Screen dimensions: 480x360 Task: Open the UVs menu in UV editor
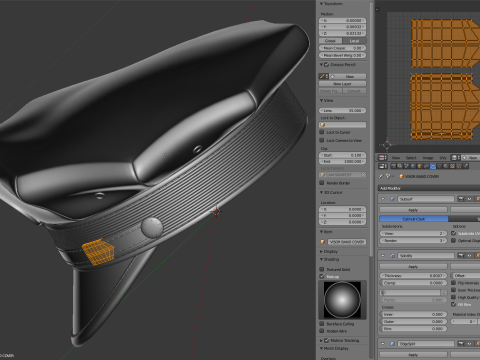point(443,158)
